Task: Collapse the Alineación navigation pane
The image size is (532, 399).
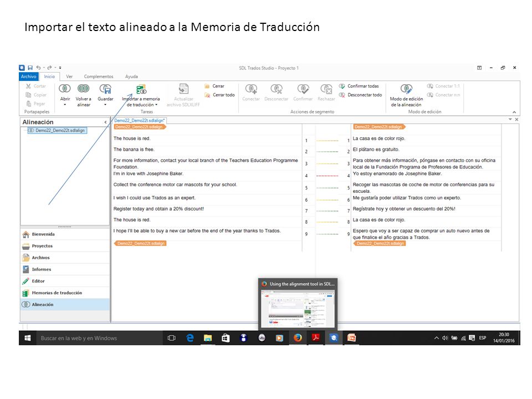Action: pos(105,122)
